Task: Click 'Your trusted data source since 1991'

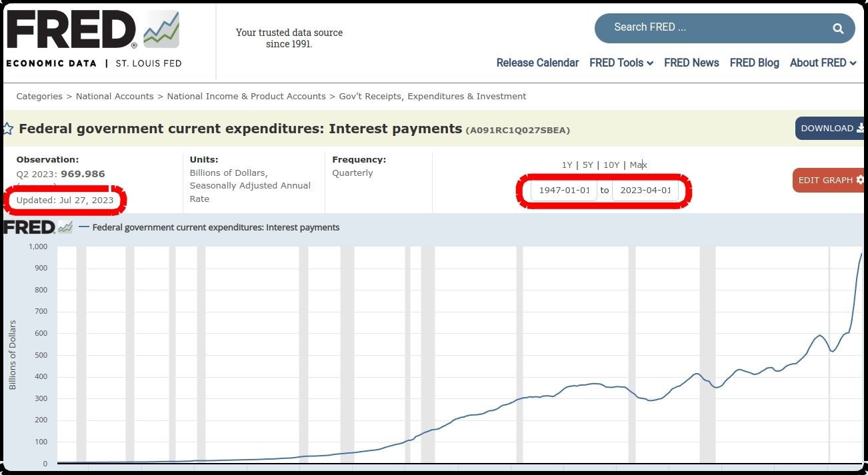Action: pyautogui.click(x=289, y=38)
